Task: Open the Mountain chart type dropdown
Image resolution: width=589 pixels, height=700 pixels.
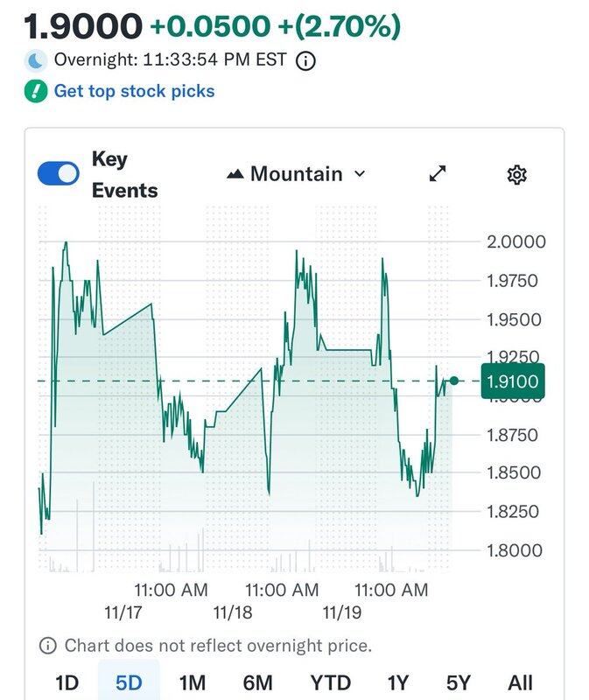Action: pyautogui.click(x=296, y=174)
